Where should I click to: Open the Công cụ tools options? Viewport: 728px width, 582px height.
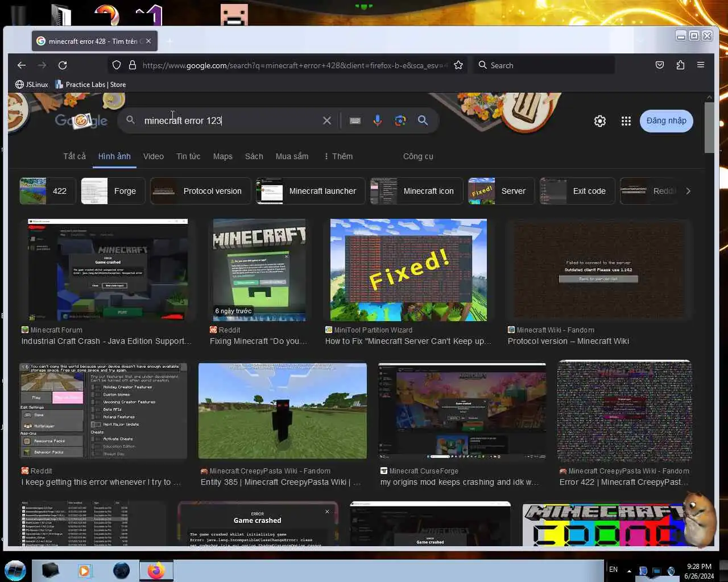pyautogui.click(x=418, y=156)
